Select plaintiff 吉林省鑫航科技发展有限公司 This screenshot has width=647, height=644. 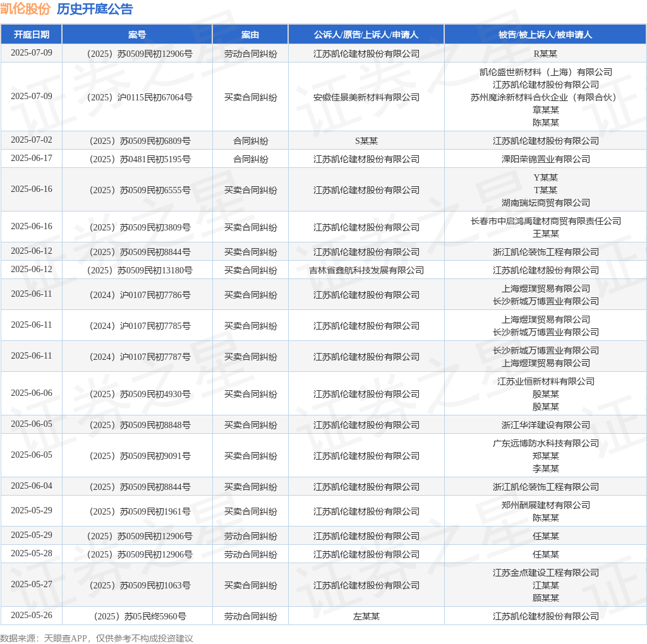(x=366, y=270)
